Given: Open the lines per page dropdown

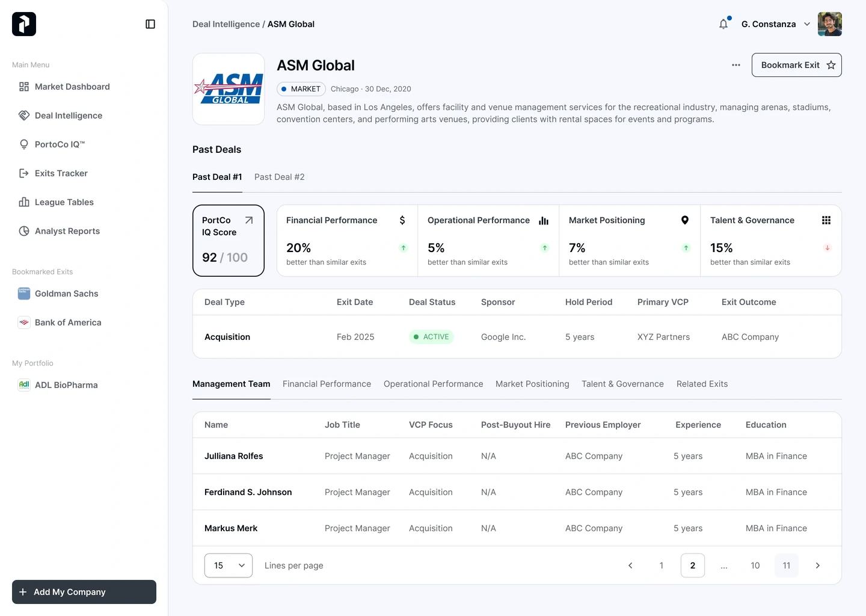Looking at the screenshot, I should (229, 565).
